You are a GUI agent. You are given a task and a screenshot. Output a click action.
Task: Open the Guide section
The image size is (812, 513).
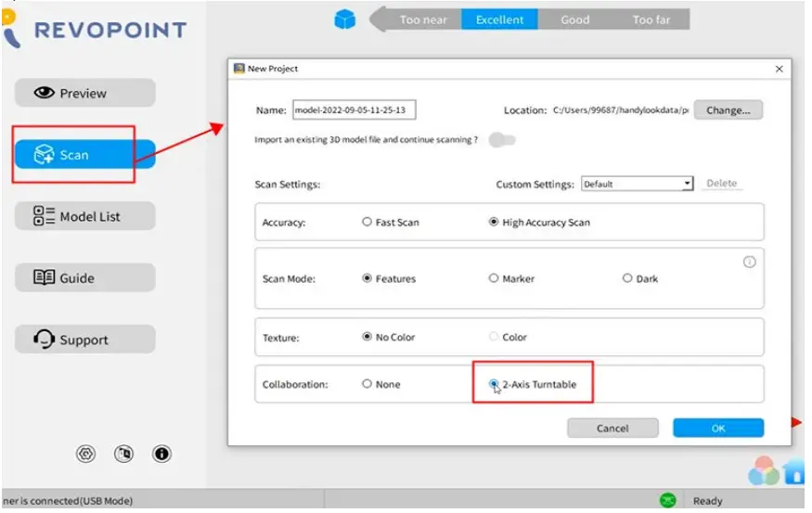tap(85, 278)
